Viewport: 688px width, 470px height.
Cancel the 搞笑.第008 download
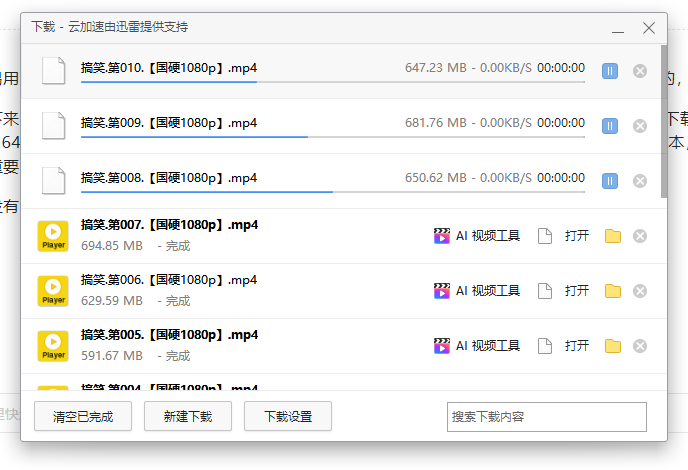coord(640,181)
